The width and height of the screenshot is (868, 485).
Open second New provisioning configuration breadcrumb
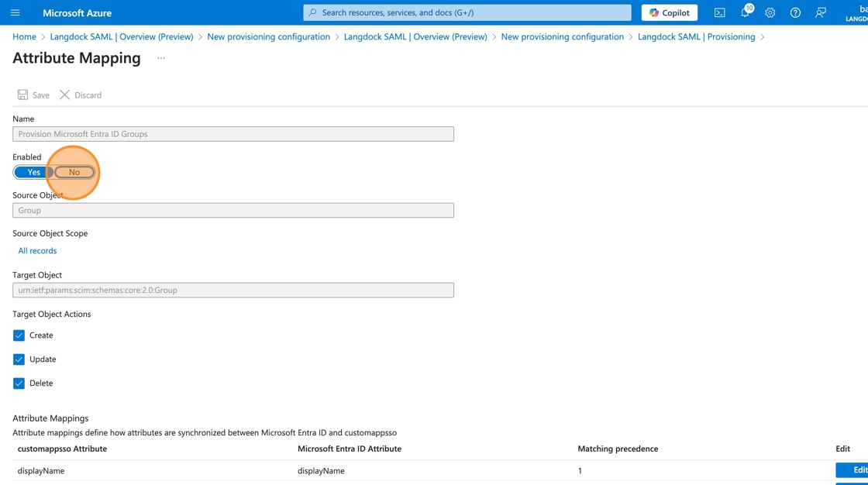[563, 36]
